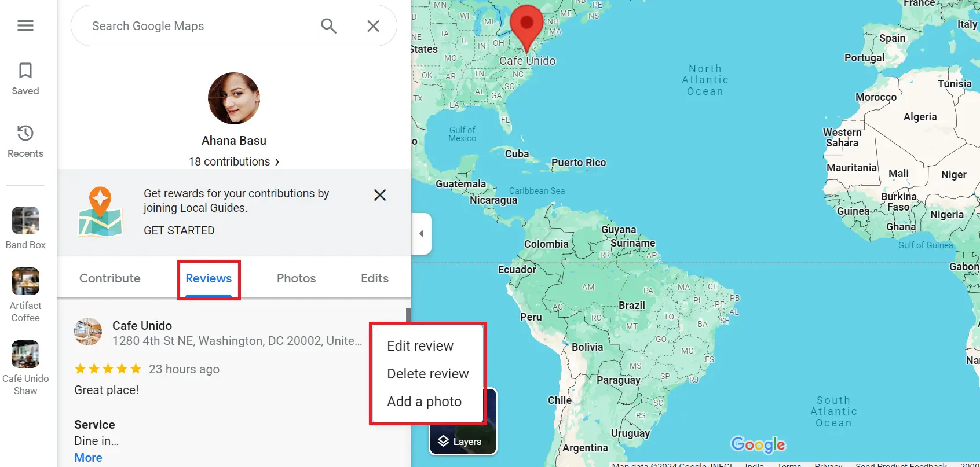The height and width of the screenshot is (467, 980).
Task: Expand the review with the More link
Action: pyautogui.click(x=88, y=458)
